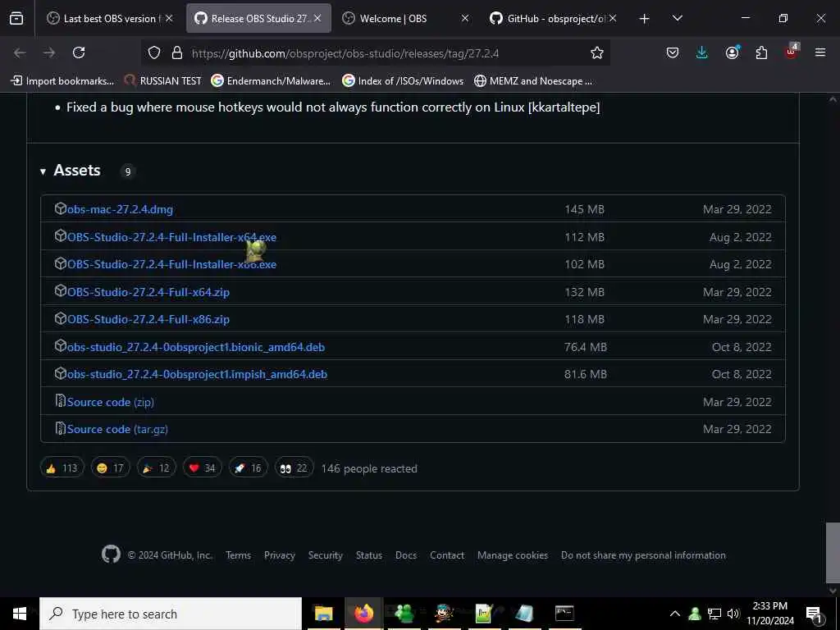Image resolution: width=840 pixels, height=630 pixels.
Task: Show hidden system tray icons
Action: click(x=675, y=614)
